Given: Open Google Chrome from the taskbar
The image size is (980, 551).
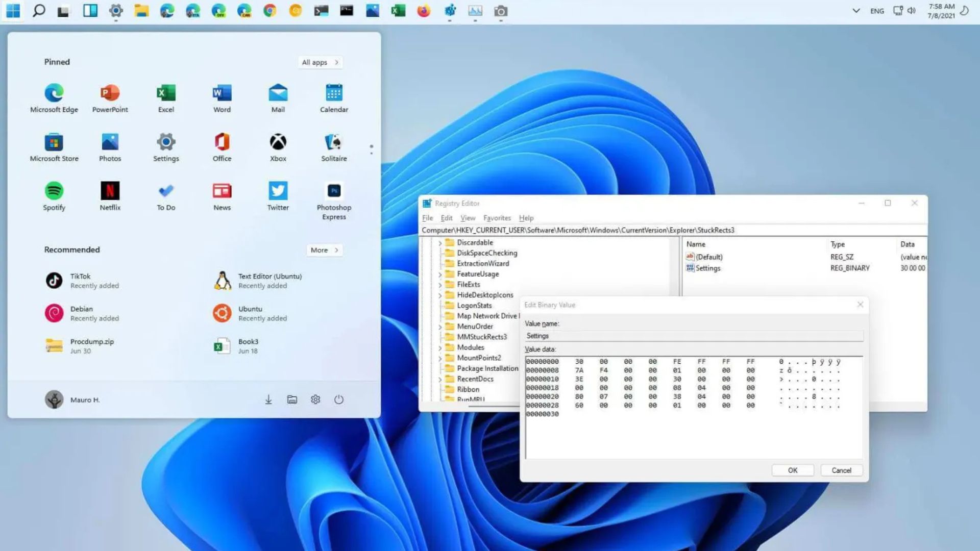Looking at the screenshot, I should click(269, 11).
